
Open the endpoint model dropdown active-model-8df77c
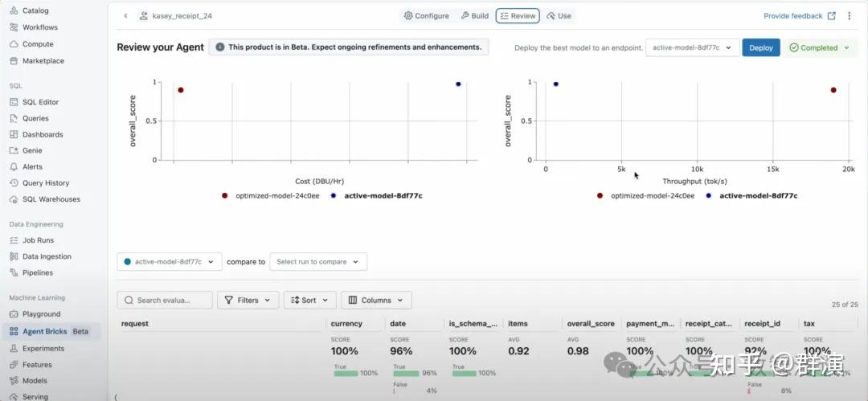pyautogui.click(x=692, y=48)
